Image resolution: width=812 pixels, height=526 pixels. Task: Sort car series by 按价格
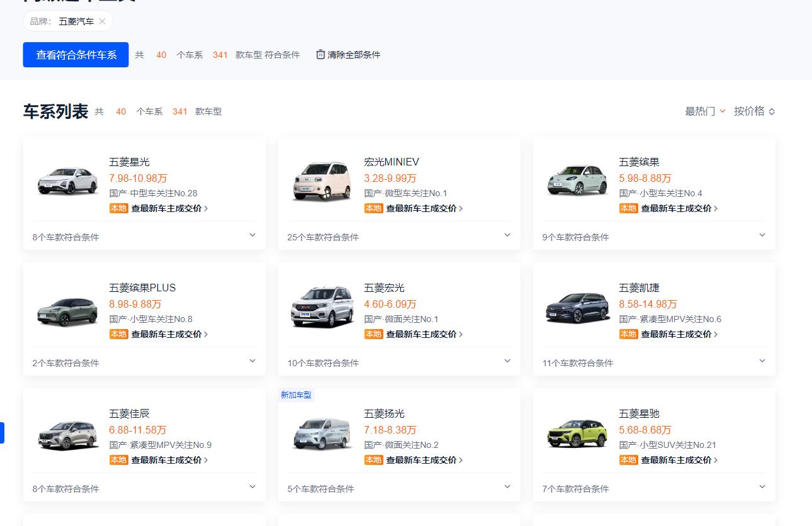pos(753,111)
